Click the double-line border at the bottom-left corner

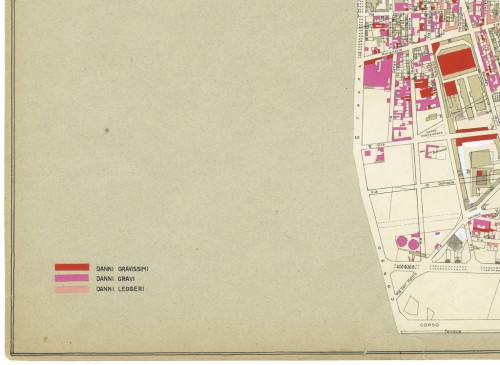(x=13, y=353)
